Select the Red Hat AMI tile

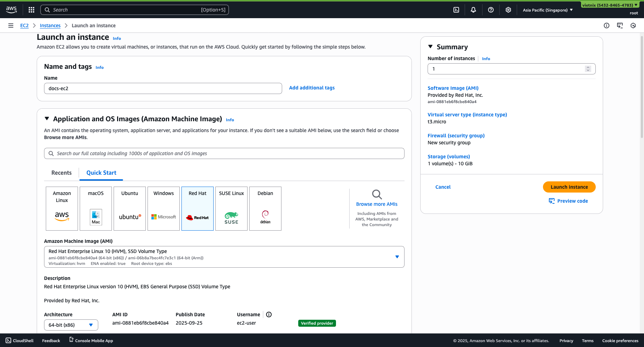[197, 208]
